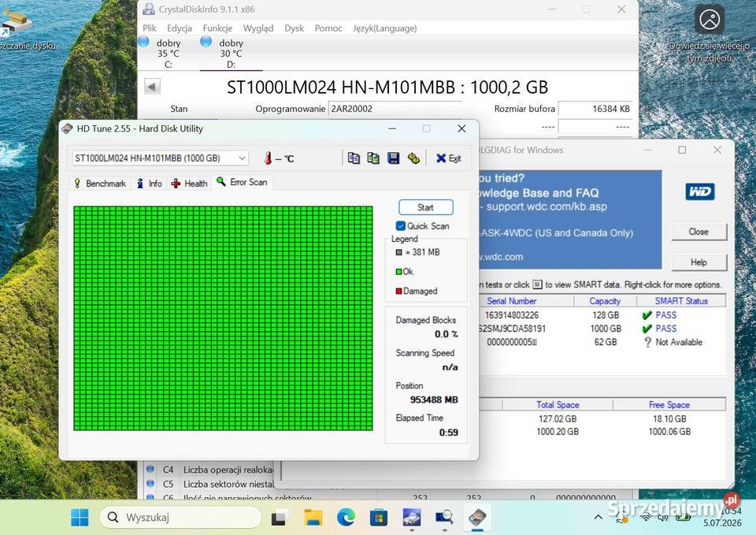Open HD Tune options with the yellow tool icon
Image resolution: width=756 pixels, height=535 pixels.
[413, 158]
